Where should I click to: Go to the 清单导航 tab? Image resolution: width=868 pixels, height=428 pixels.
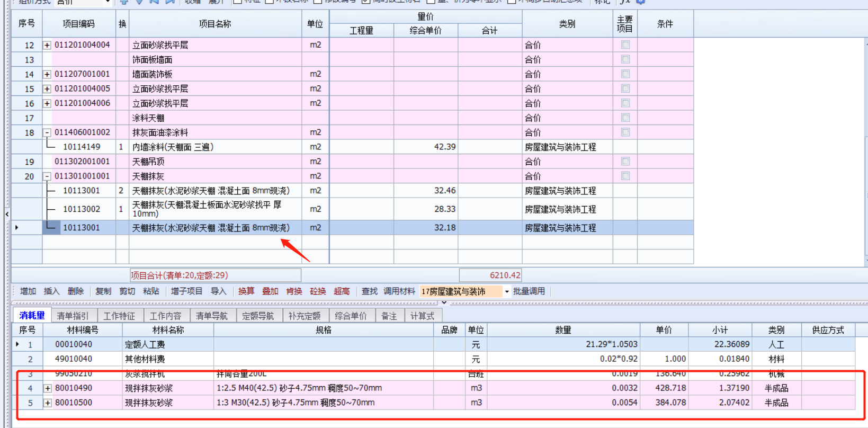coord(212,316)
